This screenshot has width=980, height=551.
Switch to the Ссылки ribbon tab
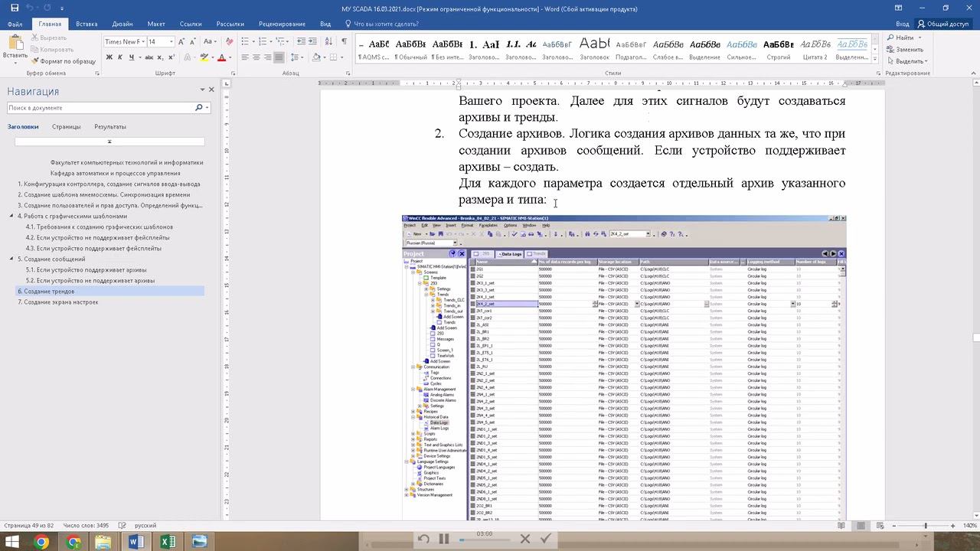pyautogui.click(x=191, y=24)
